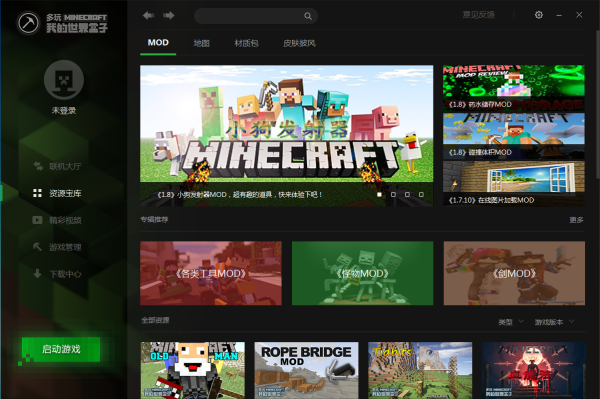Open the Rope Bridge Mod thumbnail
Screen dimensions: 600x399
click(307, 370)
